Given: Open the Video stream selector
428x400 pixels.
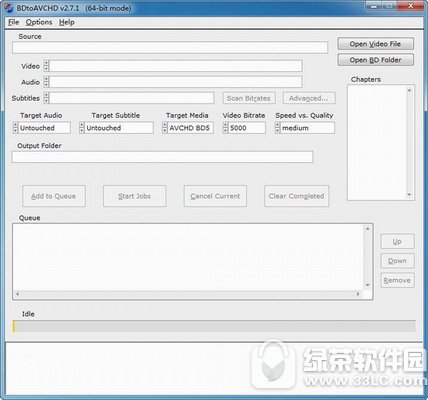Looking at the screenshot, I should click(176, 66).
